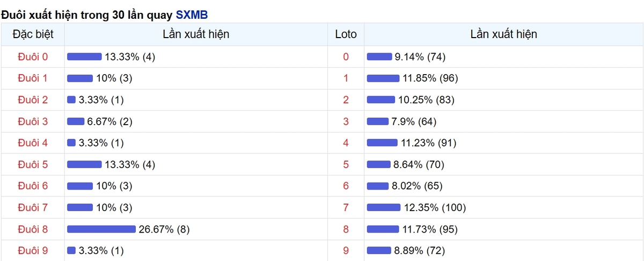Click the 3.33% bar for Đuôi 9

coord(71,251)
